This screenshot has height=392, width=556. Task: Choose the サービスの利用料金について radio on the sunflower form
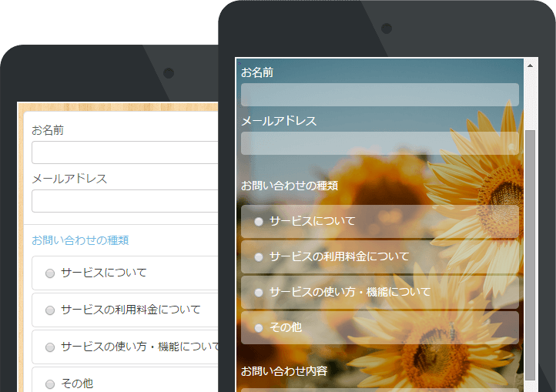[259, 256]
